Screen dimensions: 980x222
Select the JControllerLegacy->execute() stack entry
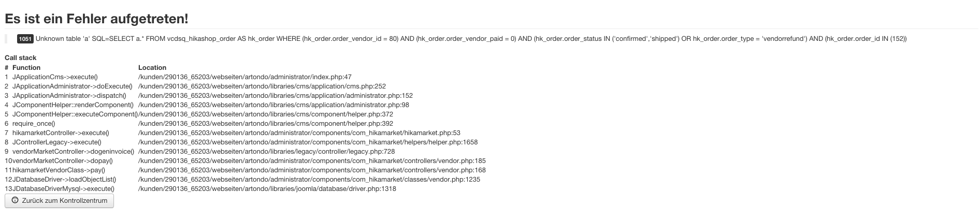[56, 142]
